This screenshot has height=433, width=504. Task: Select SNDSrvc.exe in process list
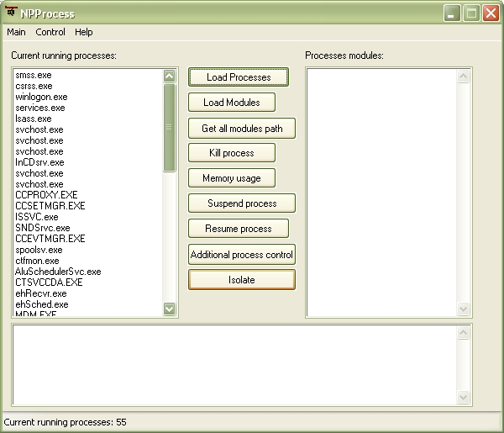(88, 228)
